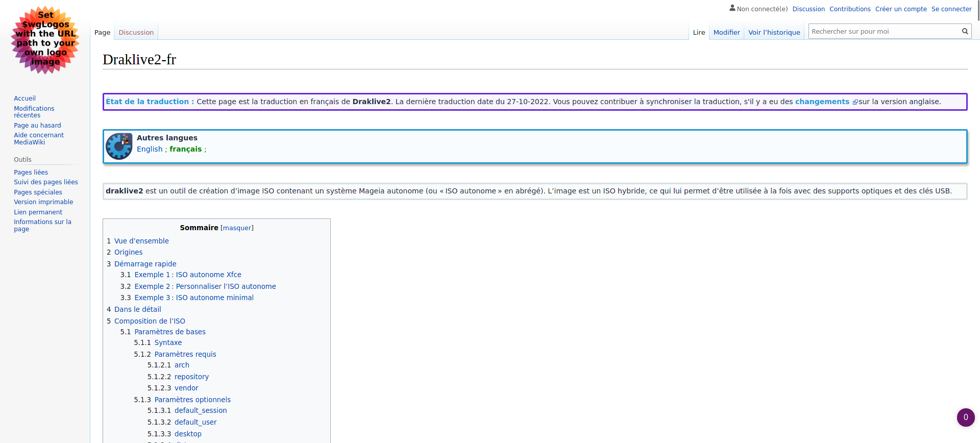This screenshot has height=443, width=980.
Task: Open Contributions link in top bar
Action: (x=850, y=9)
